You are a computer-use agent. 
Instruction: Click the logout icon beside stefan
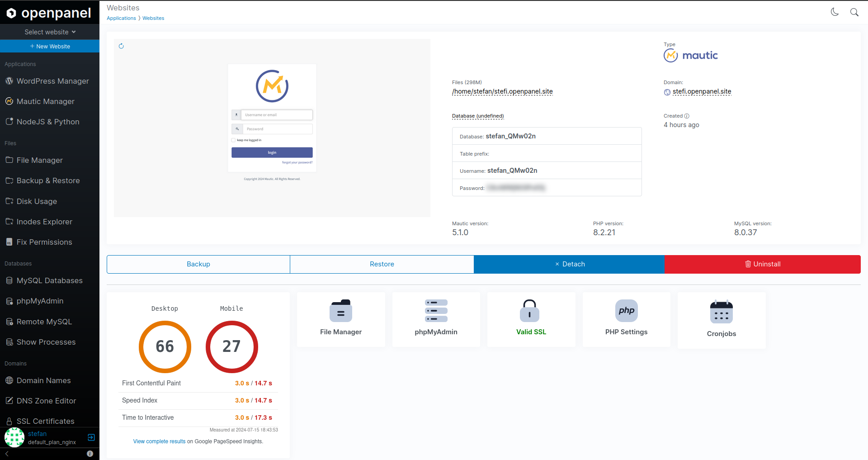pos(91,437)
